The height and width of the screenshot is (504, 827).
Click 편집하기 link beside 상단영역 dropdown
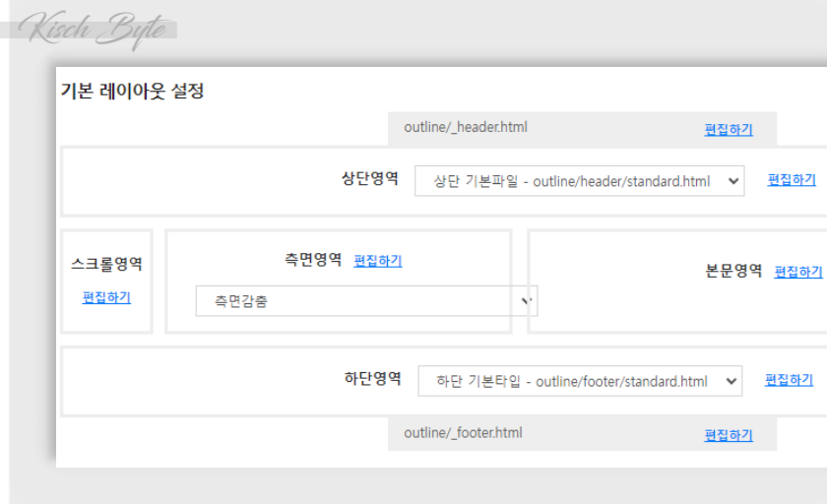(x=792, y=180)
